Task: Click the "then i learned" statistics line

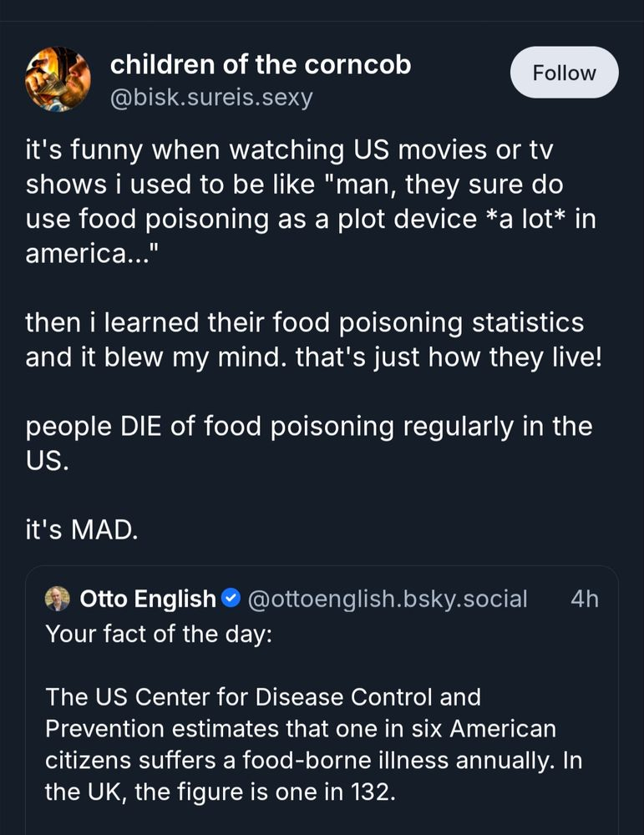Action: [304, 322]
